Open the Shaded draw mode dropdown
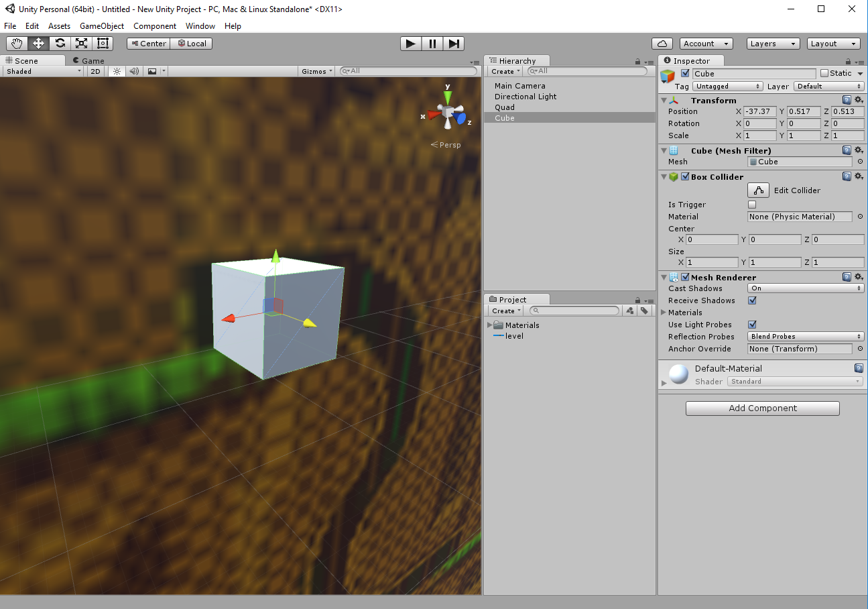The image size is (868, 609). tap(44, 71)
